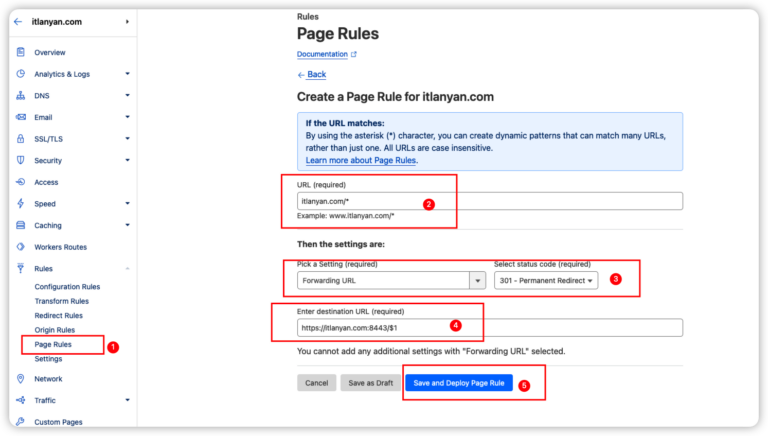Click the Security shield icon
Screen dimensions: 768x436
[21, 160]
